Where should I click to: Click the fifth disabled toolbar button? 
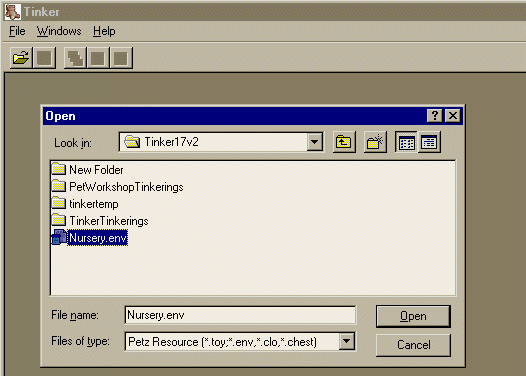click(121, 58)
